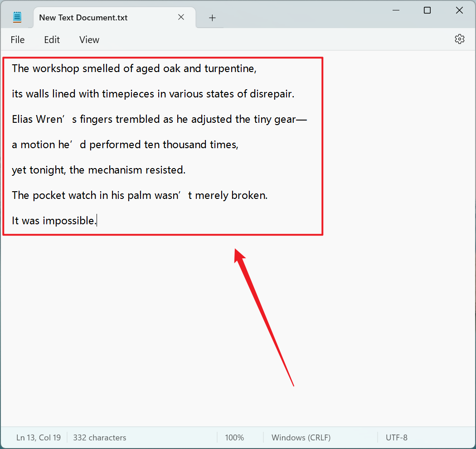
Task: Click the line "yet tonight, the mechanism resisted."
Action: click(99, 170)
